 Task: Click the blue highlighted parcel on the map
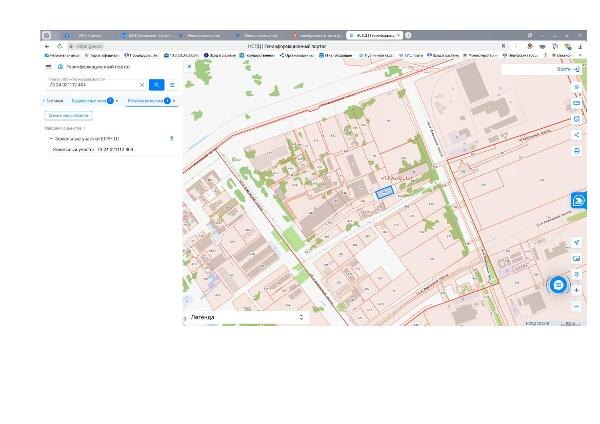click(384, 192)
